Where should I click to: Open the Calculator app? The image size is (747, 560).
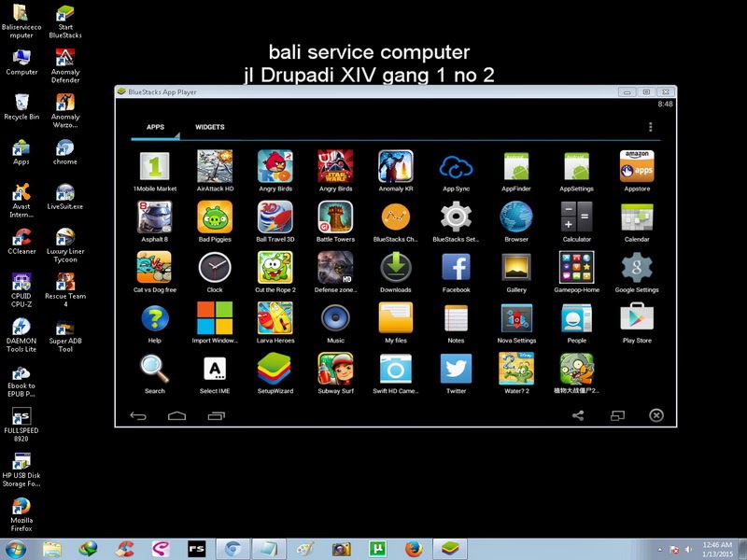(576, 217)
